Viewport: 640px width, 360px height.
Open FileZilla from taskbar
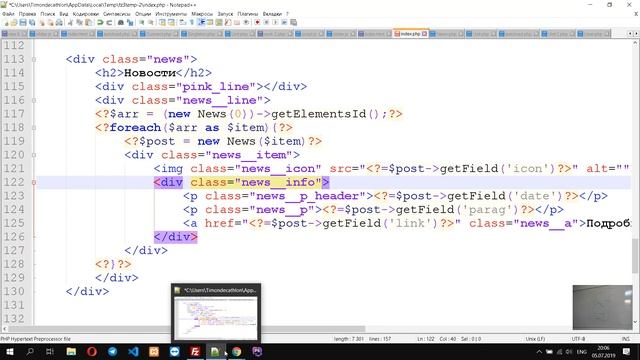pos(195,351)
